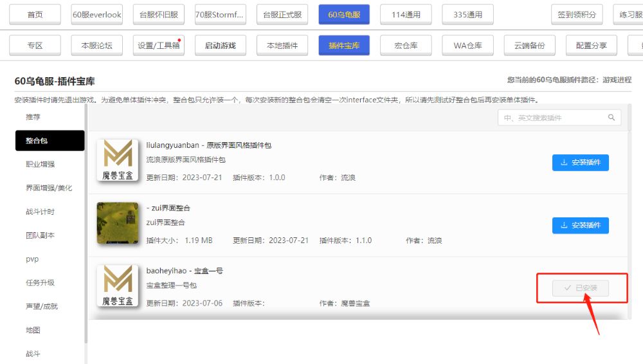Open the 114通用 tab
The image size is (643, 364).
pos(406,15)
